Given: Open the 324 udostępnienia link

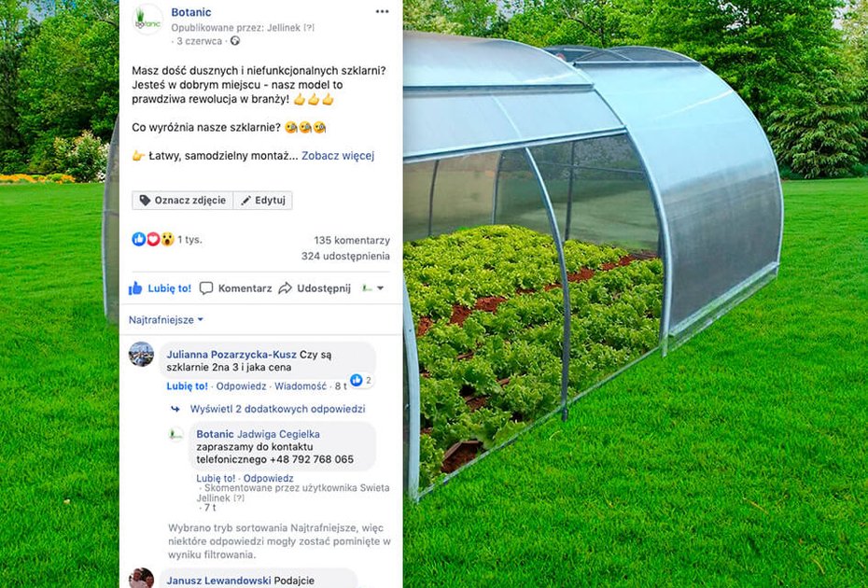Looking at the screenshot, I should click(x=345, y=257).
